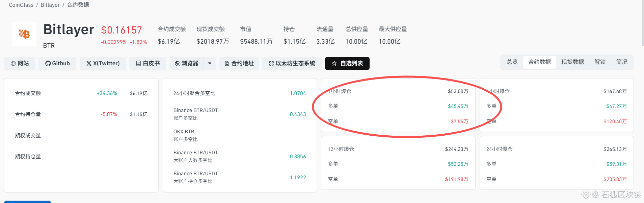Click 4小时爆仓 total $167.68万
The image size is (644, 203).
(x=615, y=91)
